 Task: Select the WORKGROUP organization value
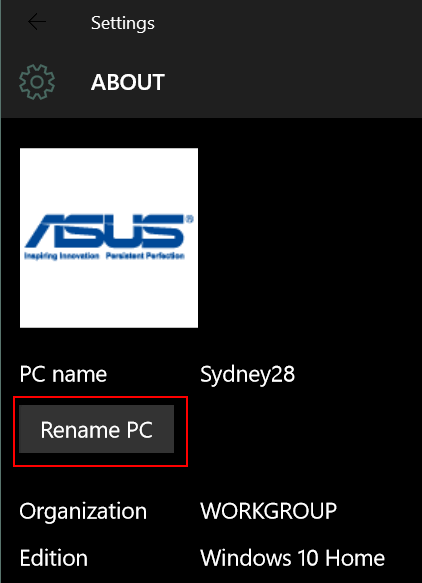tap(268, 511)
